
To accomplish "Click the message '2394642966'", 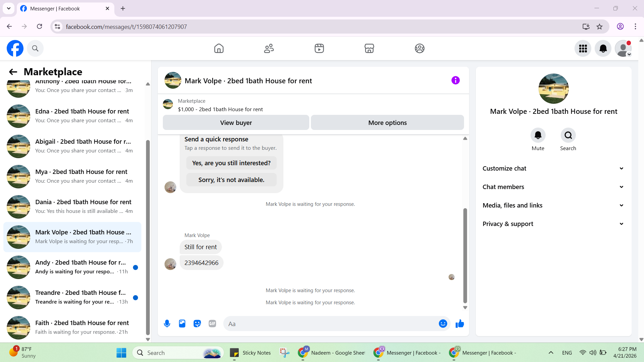I will click(x=201, y=263).
